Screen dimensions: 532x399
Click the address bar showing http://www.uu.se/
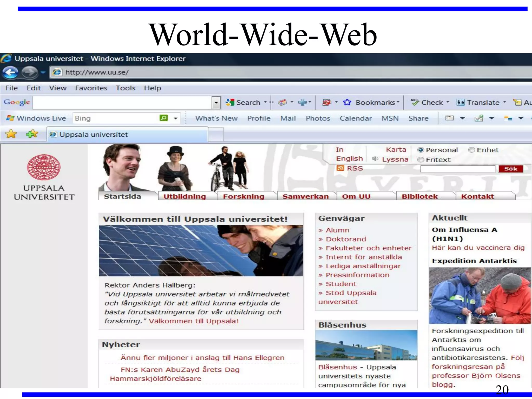click(x=291, y=72)
